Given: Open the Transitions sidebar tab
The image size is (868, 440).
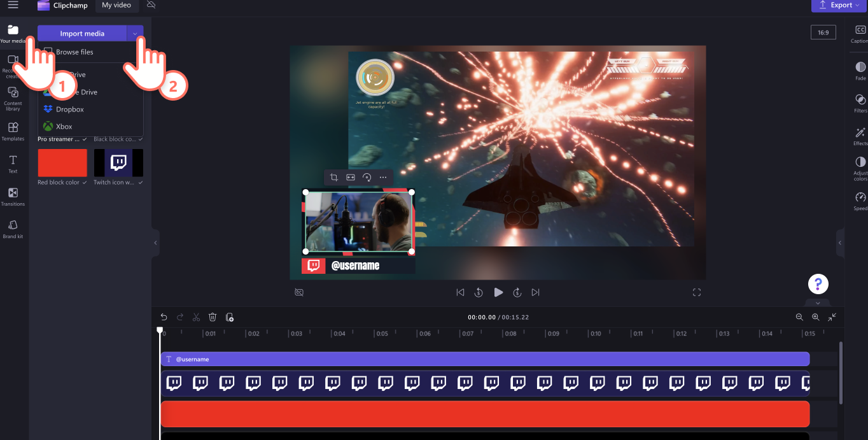Looking at the screenshot, I should [13, 196].
